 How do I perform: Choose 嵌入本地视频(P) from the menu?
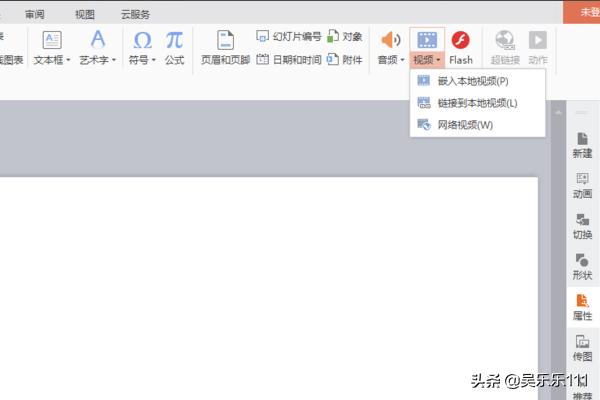[477, 81]
